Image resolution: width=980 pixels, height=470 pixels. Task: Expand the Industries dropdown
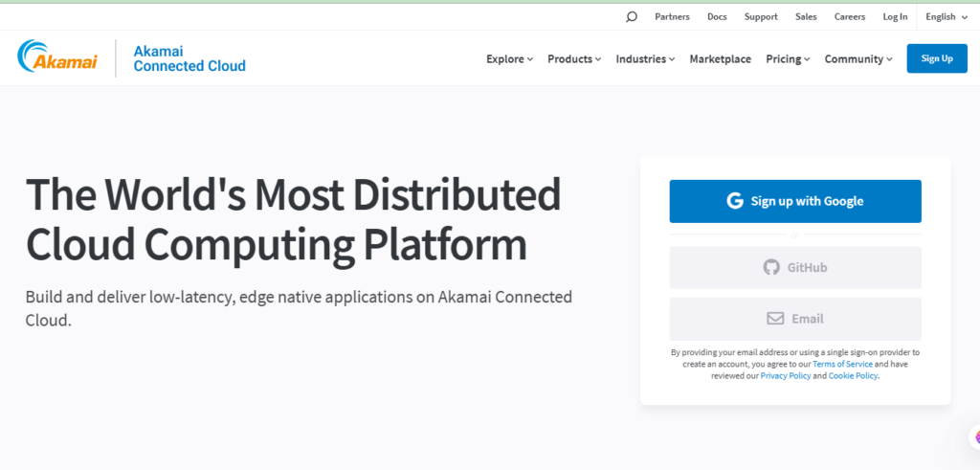tap(645, 59)
